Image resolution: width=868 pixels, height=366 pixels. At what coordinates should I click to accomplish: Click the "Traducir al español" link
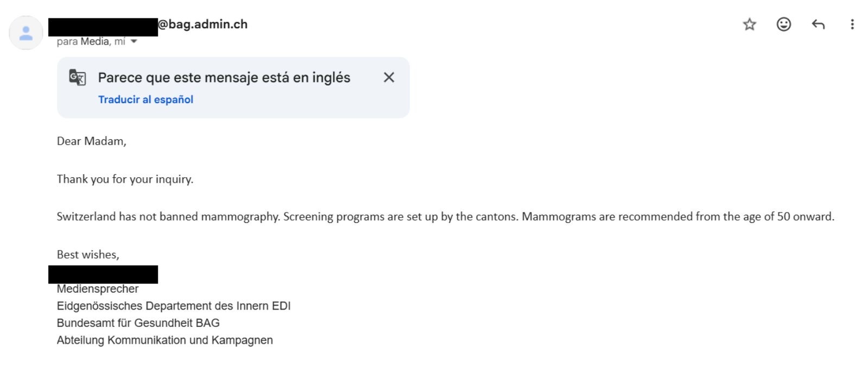click(145, 99)
